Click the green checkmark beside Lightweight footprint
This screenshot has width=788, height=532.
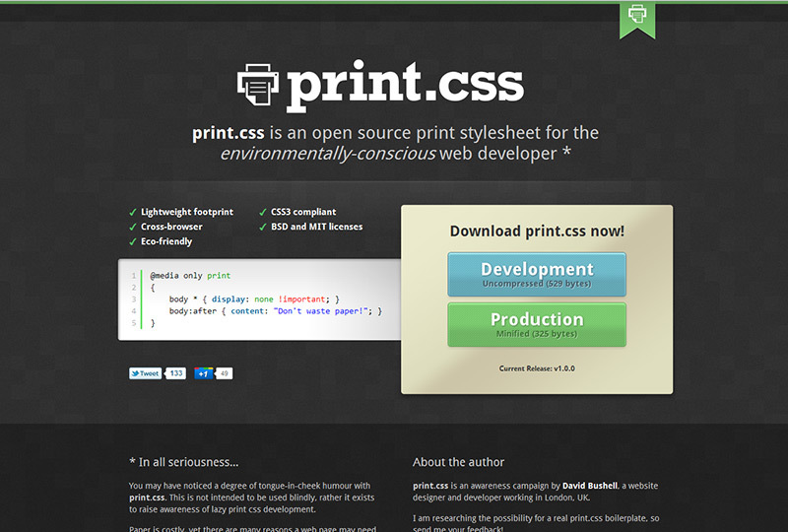(133, 212)
